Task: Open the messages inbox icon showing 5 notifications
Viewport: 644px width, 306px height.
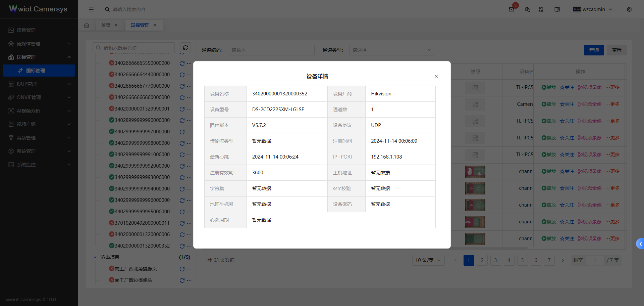Action: (512, 9)
